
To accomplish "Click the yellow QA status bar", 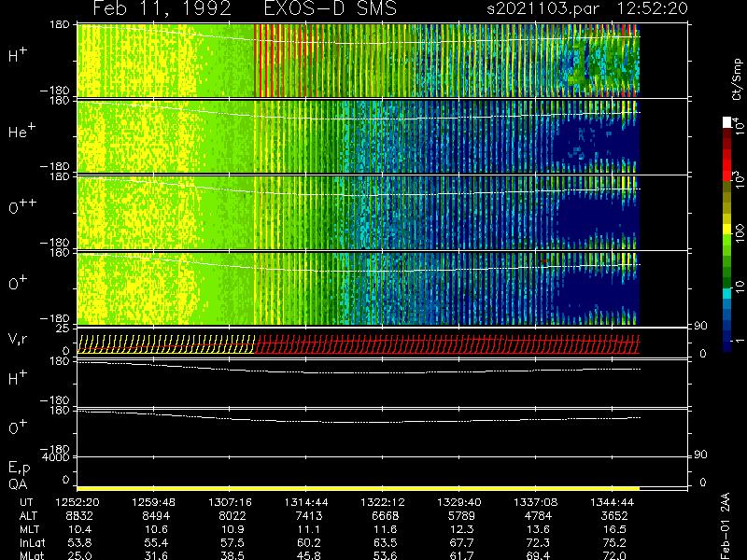I will 358,488.
